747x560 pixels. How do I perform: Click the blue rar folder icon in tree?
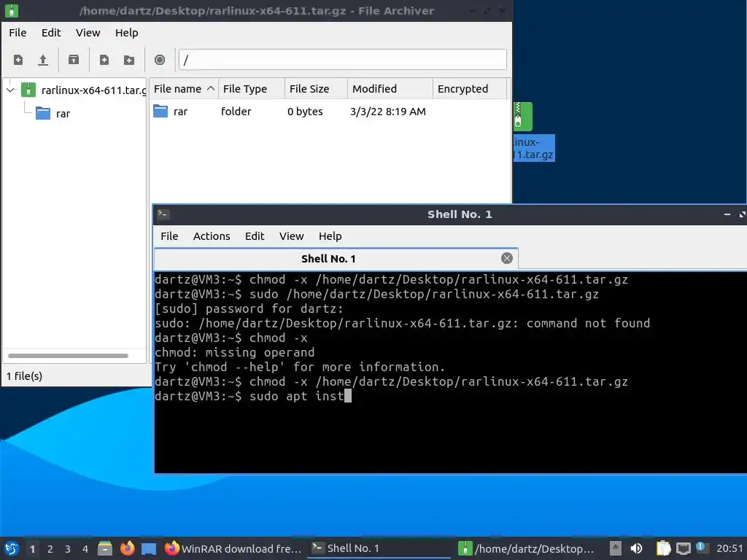(43, 113)
